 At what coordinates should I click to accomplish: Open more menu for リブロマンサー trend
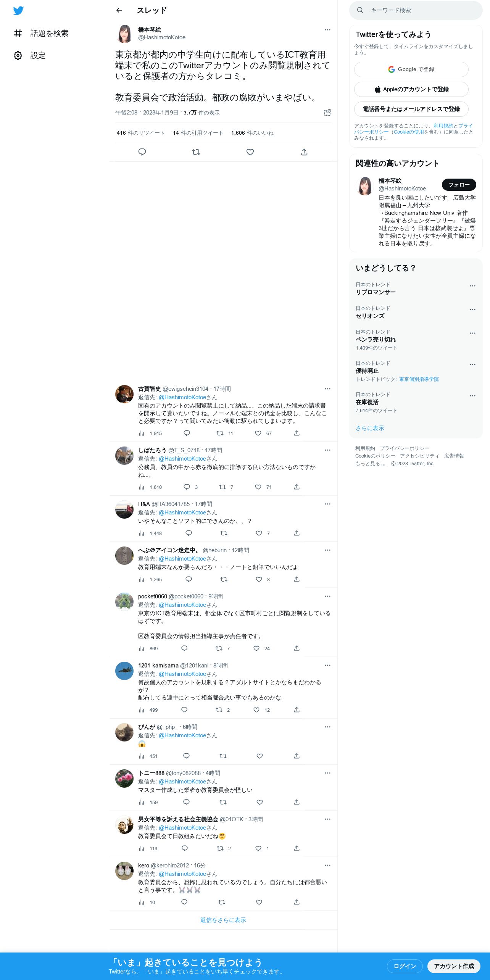[x=472, y=286]
